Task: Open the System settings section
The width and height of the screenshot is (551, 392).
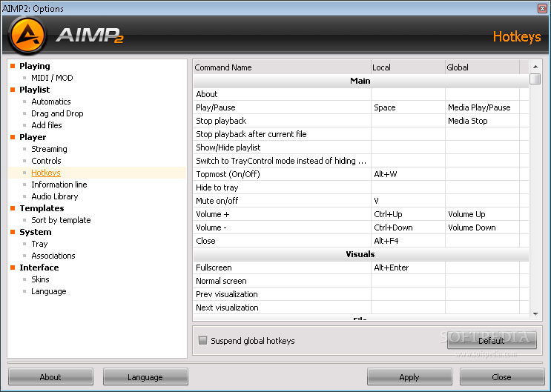Action: pyautogui.click(x=35, y=232)
